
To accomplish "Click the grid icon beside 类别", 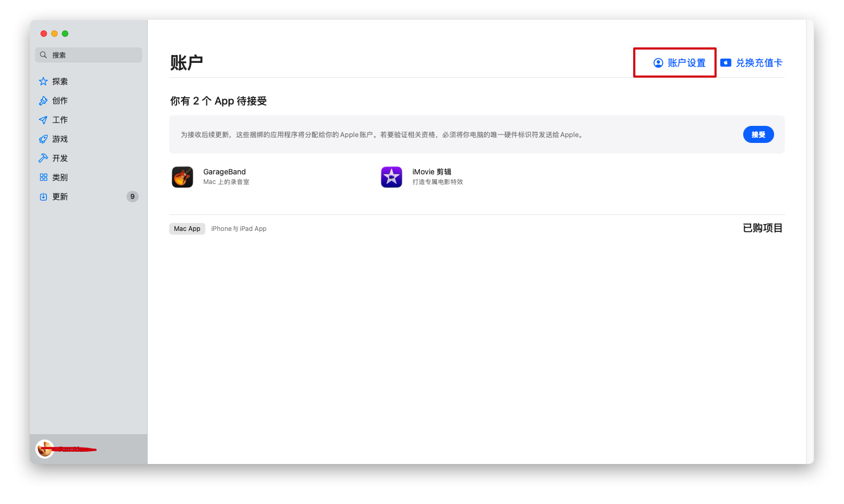I will tap(43, 178).
